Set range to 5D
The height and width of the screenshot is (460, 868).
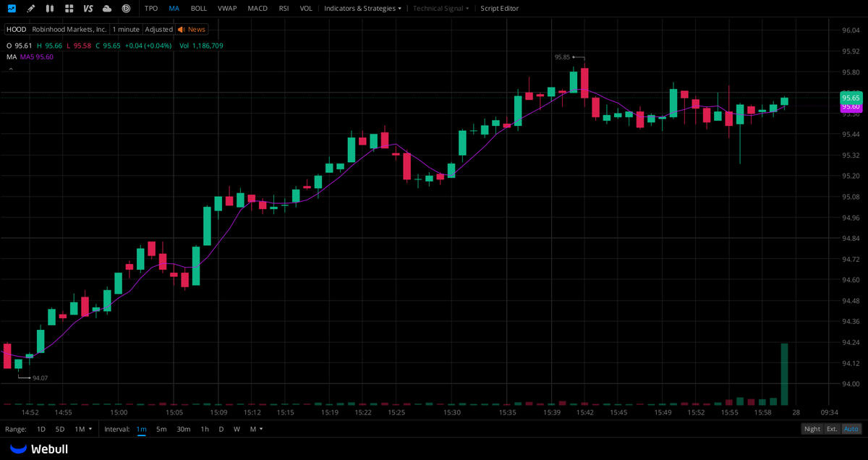pyautogui.click(x=60, y=429)
